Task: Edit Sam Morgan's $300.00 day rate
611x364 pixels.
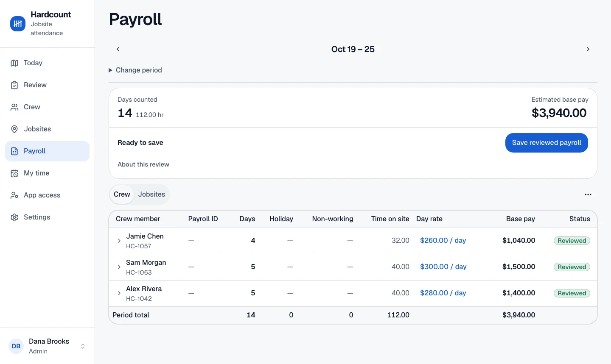Action: pyautogui.click(x=443, y=267)
